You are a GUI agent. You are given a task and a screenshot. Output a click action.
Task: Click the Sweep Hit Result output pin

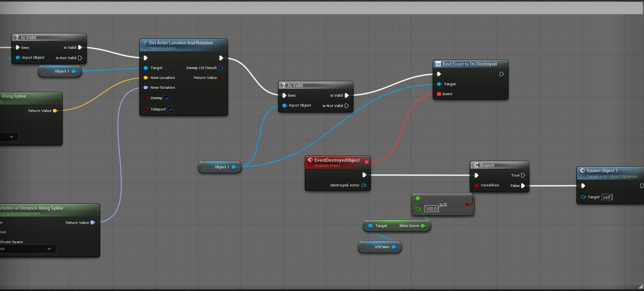pos(220,68)
